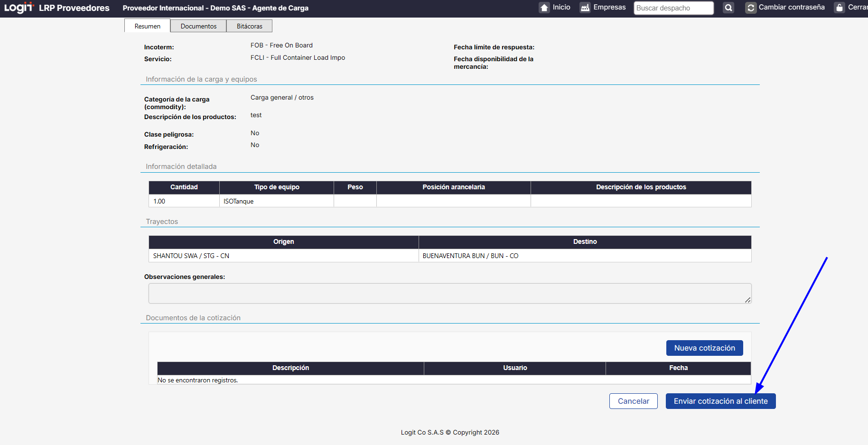
Task: Click the search magnifier icon
Action: coord(728,8)
